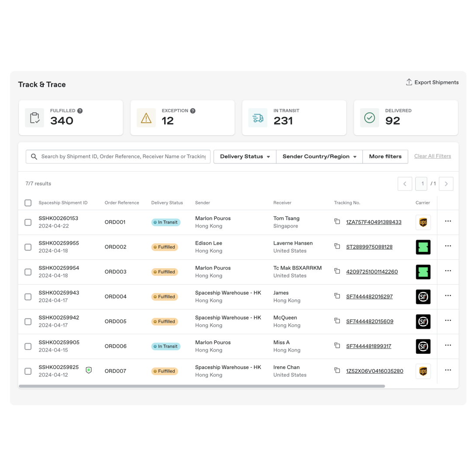
Task: Toggle the select-all checkbox in table header
Action: [x=28, y=203]
